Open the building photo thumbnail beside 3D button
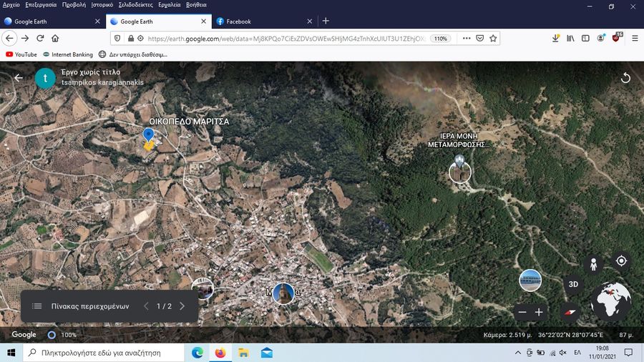The height and width of the screenshot is (362, 644). (530, 280)
